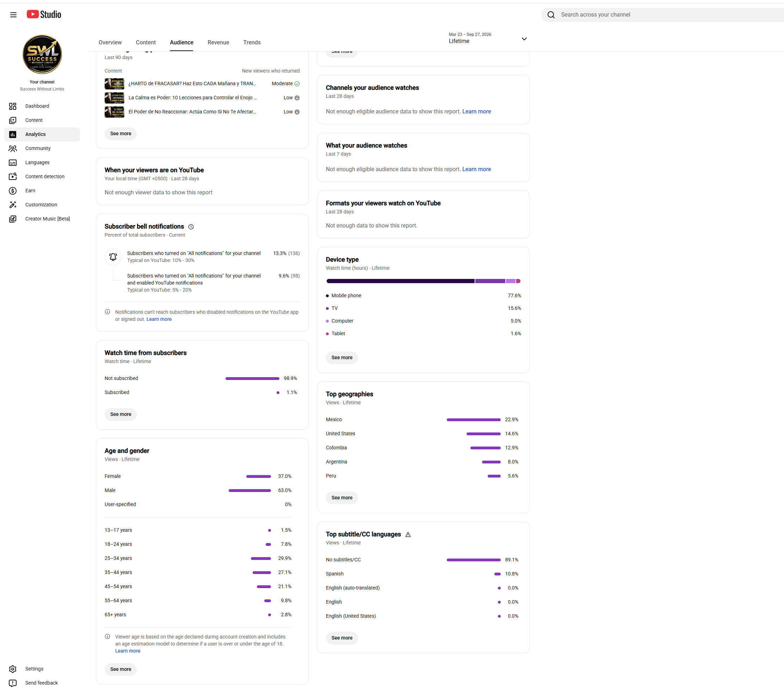Click See more under New viewers who returned
This screenshot has width=784, height=692.
pyautogui.click(x=121, y=134)
